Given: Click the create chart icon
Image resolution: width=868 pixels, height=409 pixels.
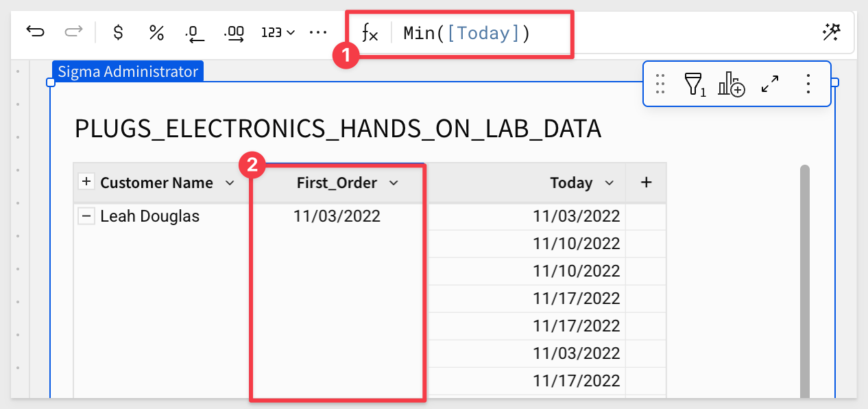Looking at the screenshot, I should tap(731, 84).
